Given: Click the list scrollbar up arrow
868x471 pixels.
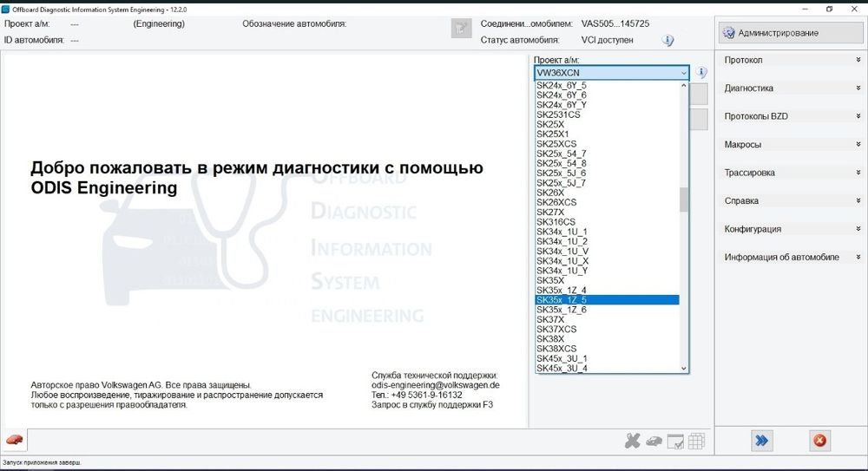Looking at the screenshot, I should point(684,85).
